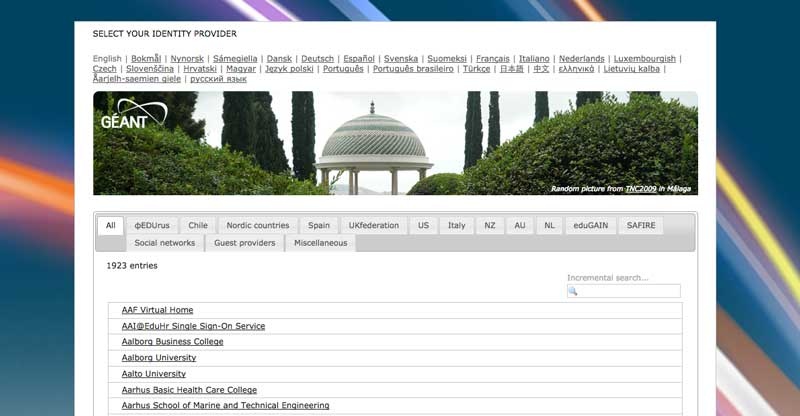Switch language to русский язык

pos(218,79)
